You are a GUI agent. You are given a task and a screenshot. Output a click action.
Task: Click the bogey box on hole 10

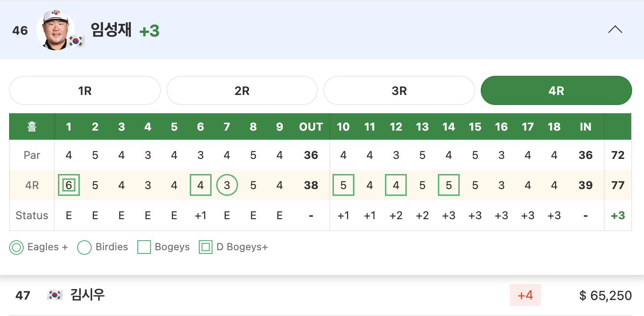click(x=343, y=185)
